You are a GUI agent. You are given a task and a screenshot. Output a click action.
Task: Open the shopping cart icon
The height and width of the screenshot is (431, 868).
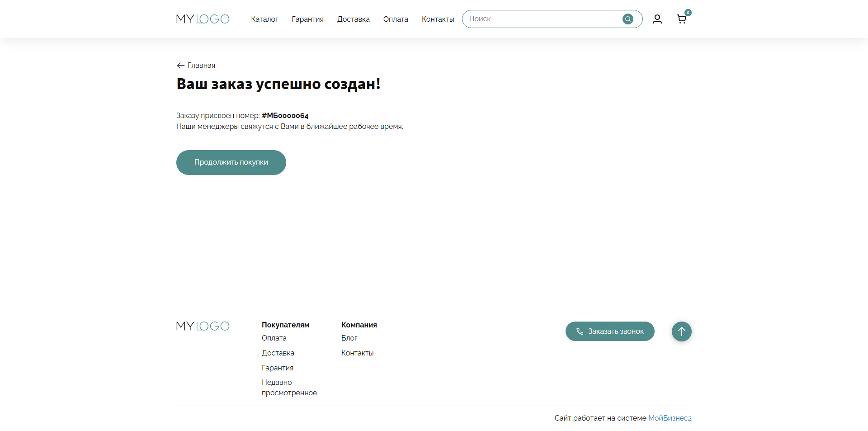tap(681, 19)
